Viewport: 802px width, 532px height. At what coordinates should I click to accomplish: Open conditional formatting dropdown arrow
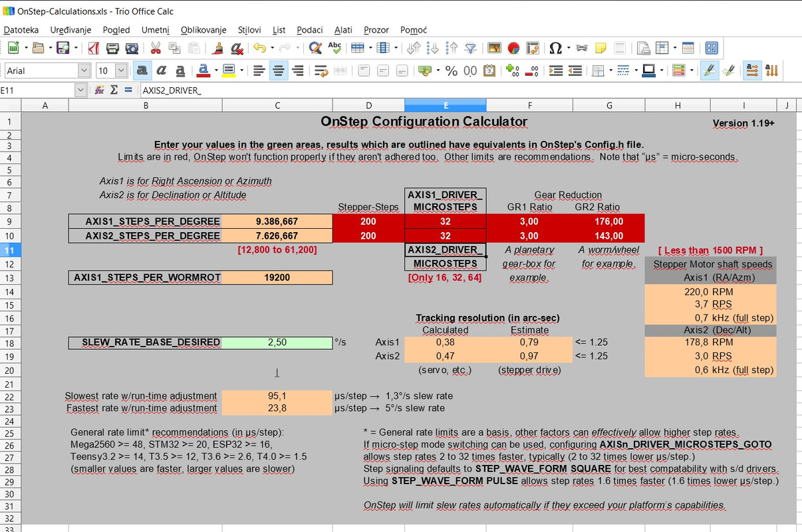click(x=692, y=70)
